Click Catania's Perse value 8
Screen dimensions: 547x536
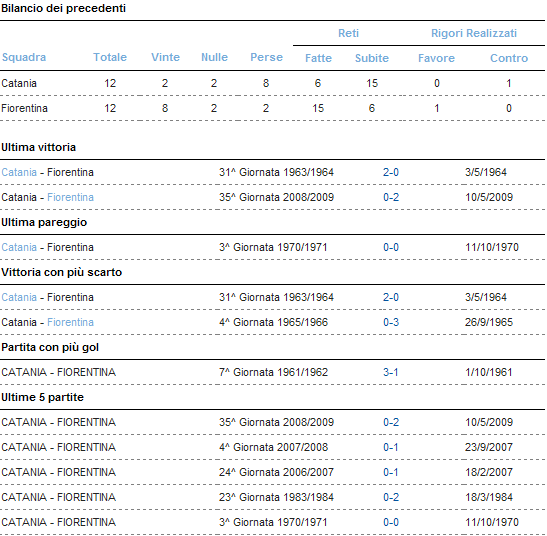coord(266,83)
